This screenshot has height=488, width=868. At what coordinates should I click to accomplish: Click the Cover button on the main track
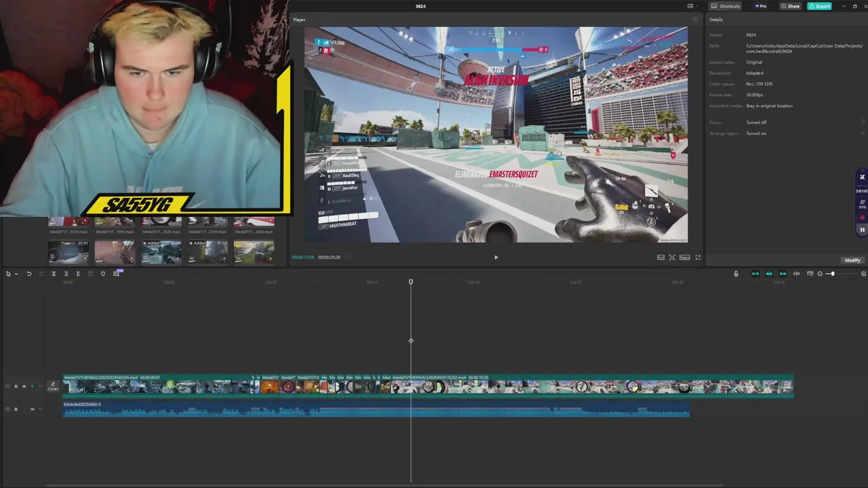[53, 386]
